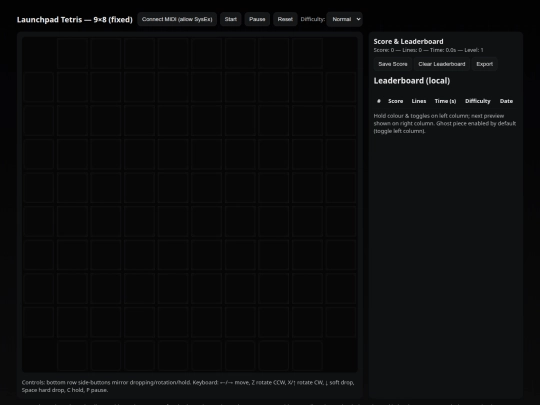Click the Connect MIDI (allow SysEx) button
This screenshot has height=405, width=540.
click(x=177, y=19)
